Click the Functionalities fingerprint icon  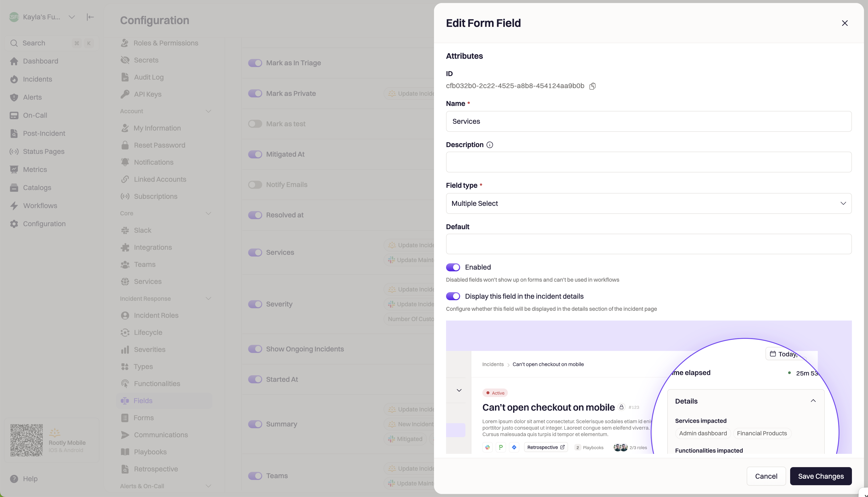125,384
